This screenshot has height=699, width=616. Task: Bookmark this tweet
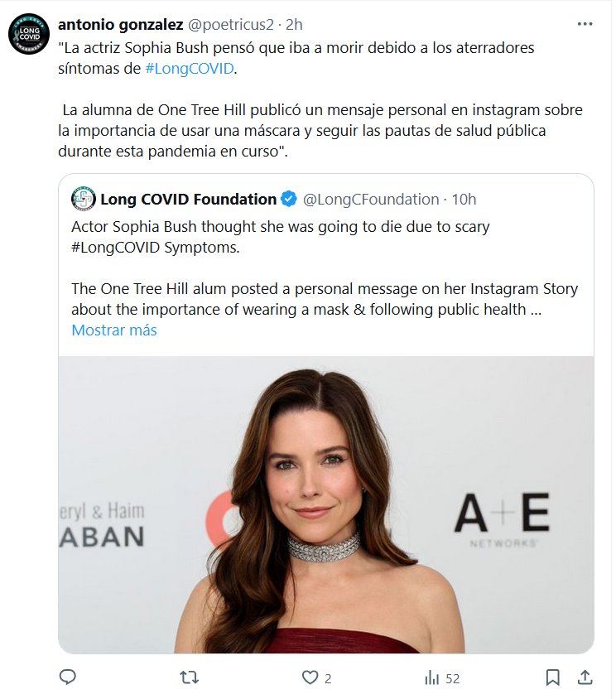[x=552, y=677]
